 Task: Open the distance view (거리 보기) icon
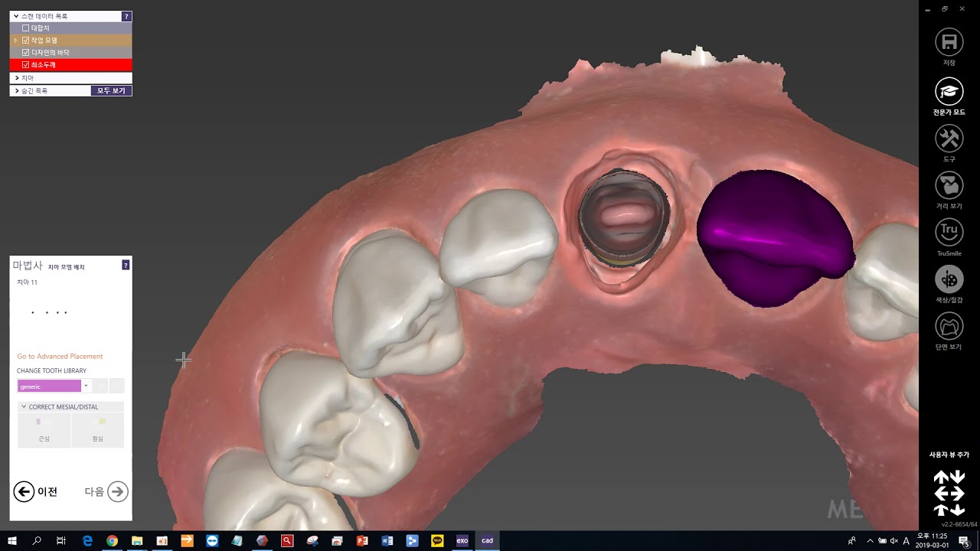(949, 185)
